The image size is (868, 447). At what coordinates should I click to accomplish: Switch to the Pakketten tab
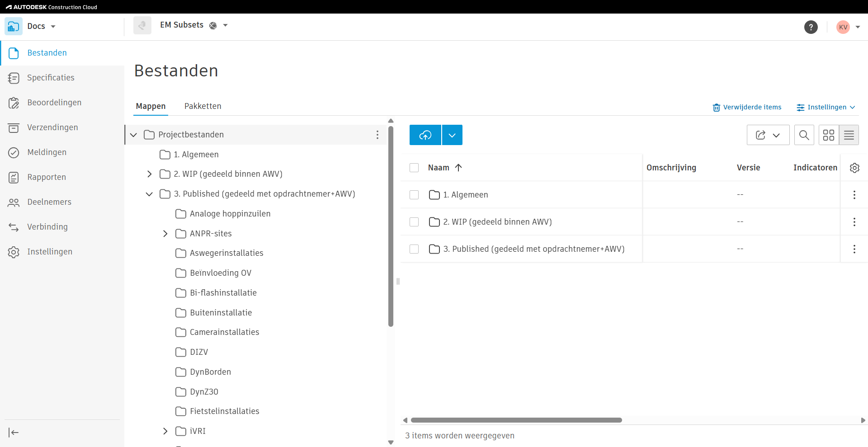pos(203,106)
